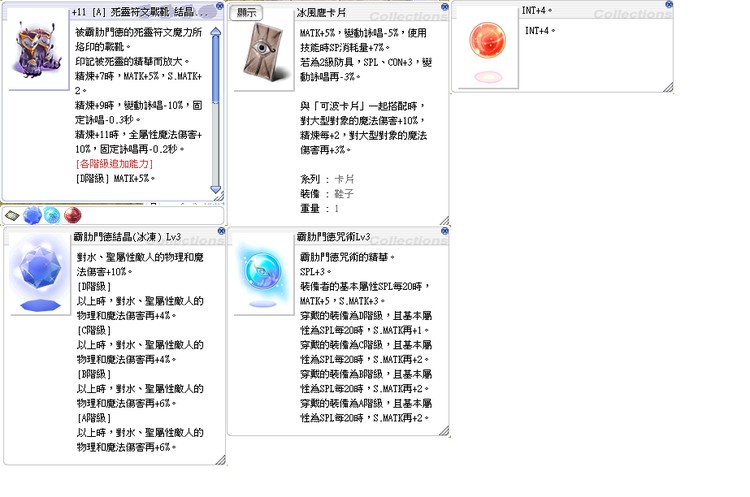Click the '[B階級]' heading in the crystal window
Image resolution: width=750 pixels, height=497 pixels.
click(94, 374)
